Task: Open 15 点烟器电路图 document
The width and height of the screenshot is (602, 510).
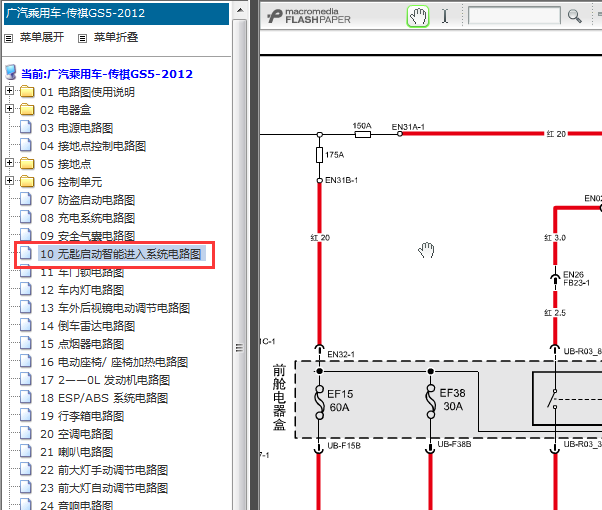Action: [x=82, y=344]
